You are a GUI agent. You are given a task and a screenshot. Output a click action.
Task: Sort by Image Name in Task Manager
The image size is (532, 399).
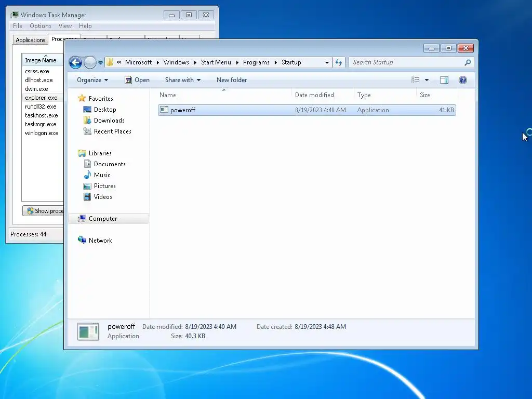[43, 60]
